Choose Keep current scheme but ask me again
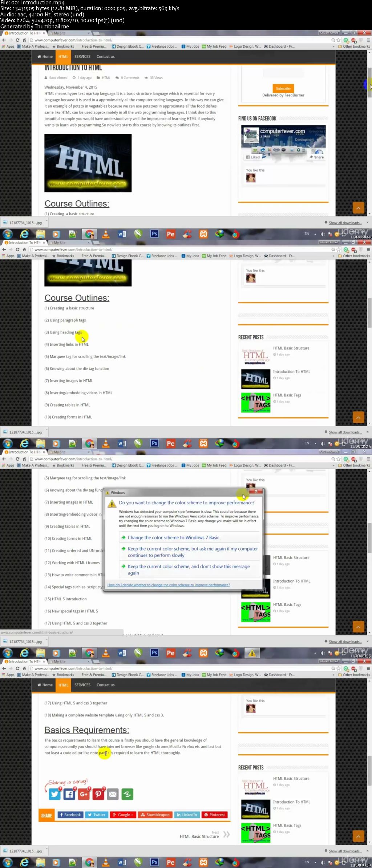The height and width of the screenshot is (868, 372). click(x=190, y=552)
